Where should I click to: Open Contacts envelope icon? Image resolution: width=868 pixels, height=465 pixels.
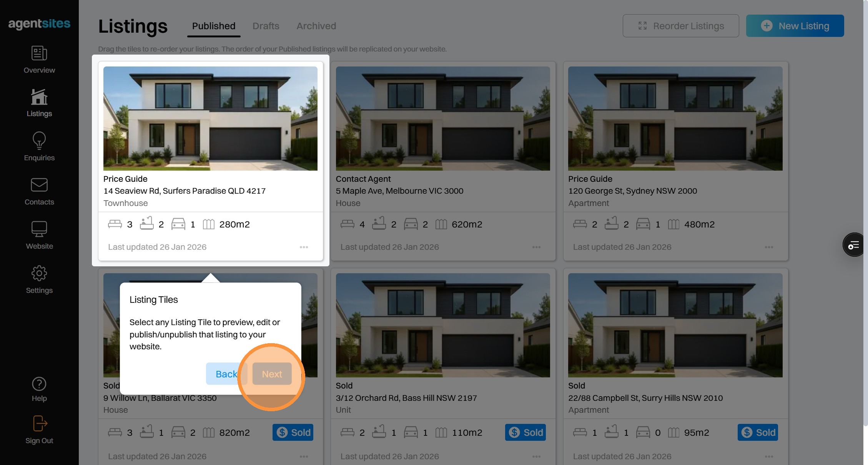(x=39, y=185)
